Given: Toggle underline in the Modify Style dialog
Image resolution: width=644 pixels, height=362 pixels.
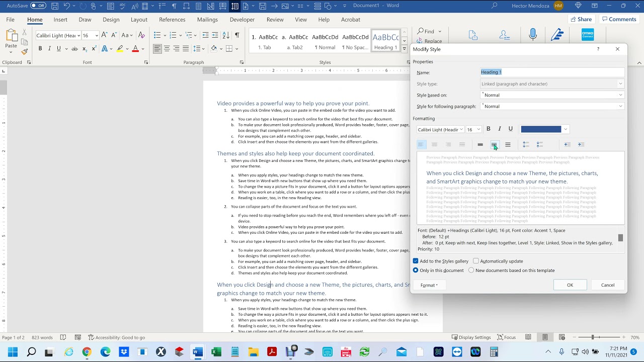Looking at the screenshot, I should coord(511,129).
